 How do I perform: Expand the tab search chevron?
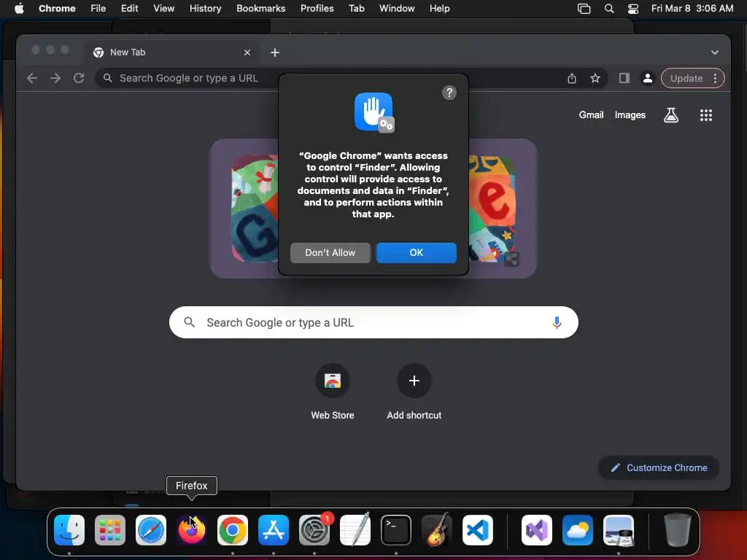(715, 52)
